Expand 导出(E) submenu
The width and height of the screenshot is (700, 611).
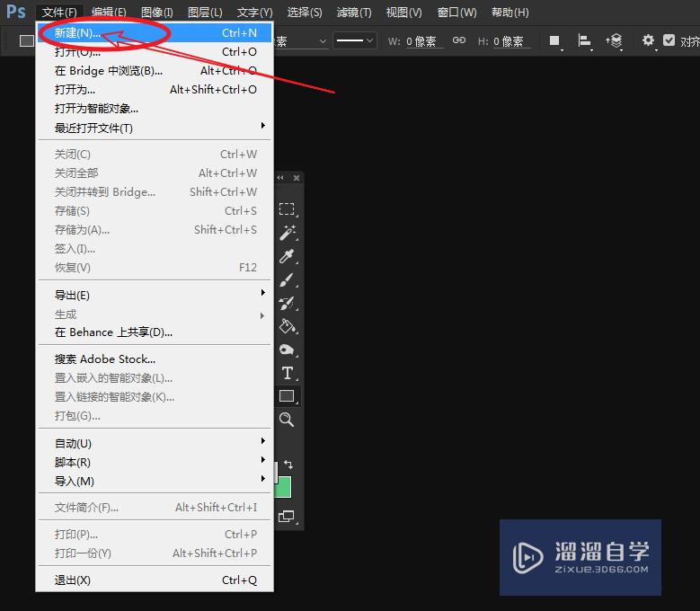155,295
